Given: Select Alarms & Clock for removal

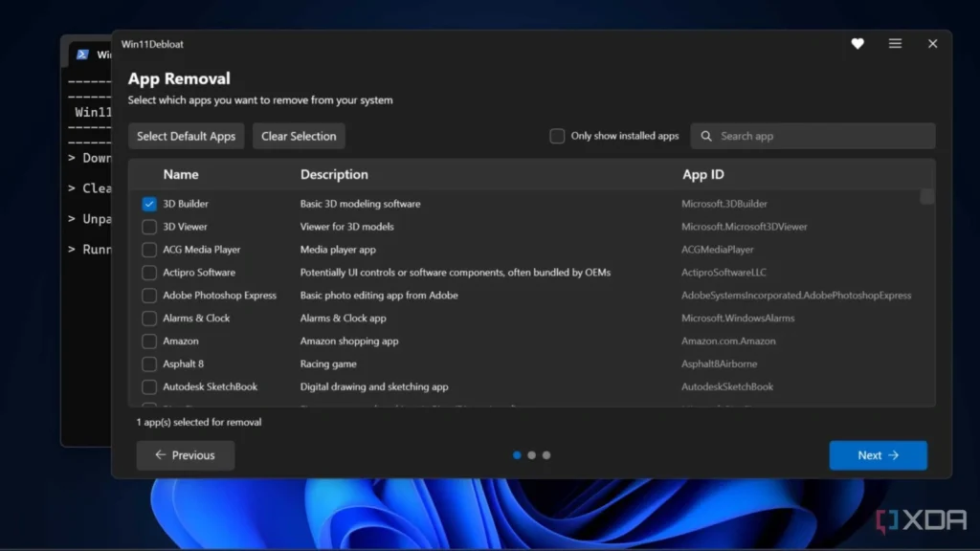Looking at the screenshot, I should tap(148, 319).
